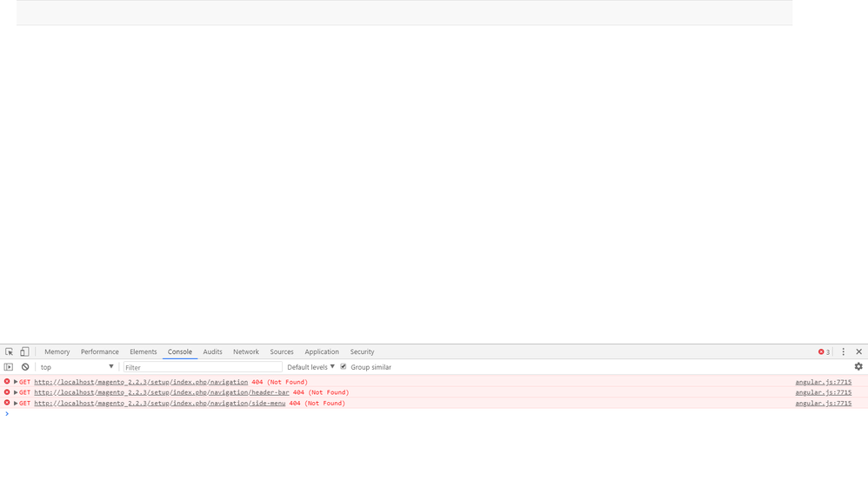This screenshot has height=488, width=868.
Task: Open the Default levels dropdown
Action: [x=310, y=367]
